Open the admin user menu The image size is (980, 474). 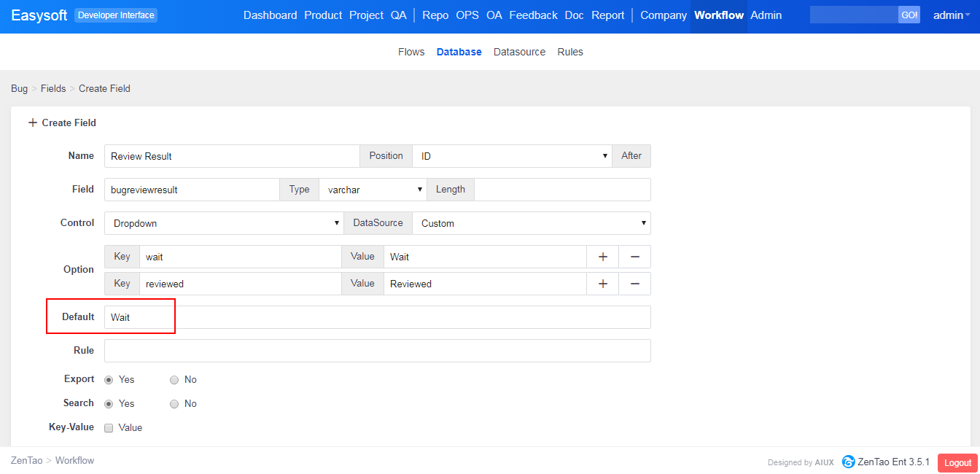(951, 15)
